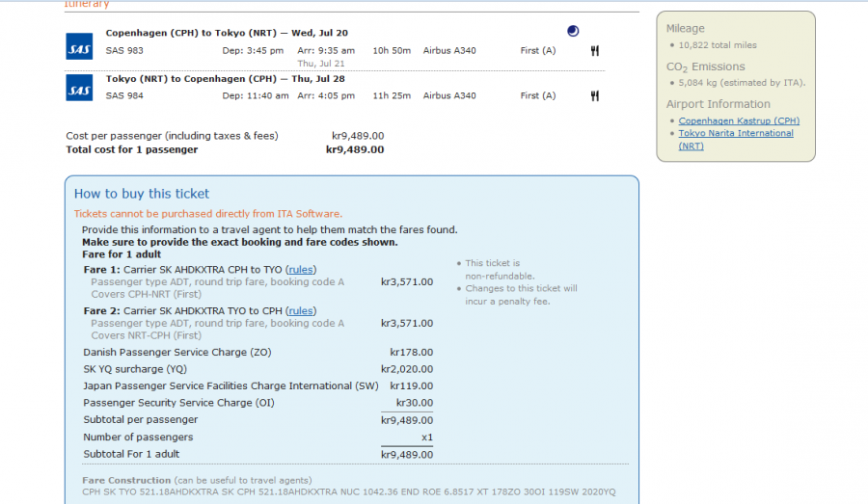Click the SAS logo beside flight SAS 983
This screenshot has width=868, height=504.
79,46
